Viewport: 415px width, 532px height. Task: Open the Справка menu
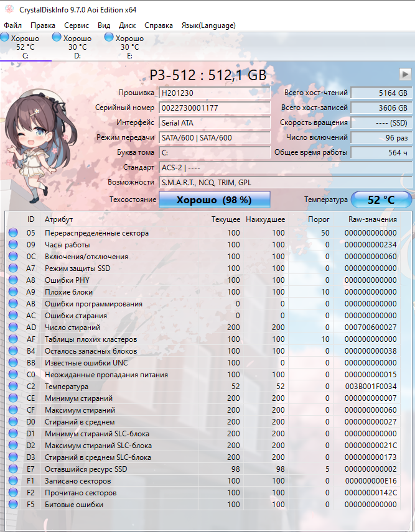158,25
